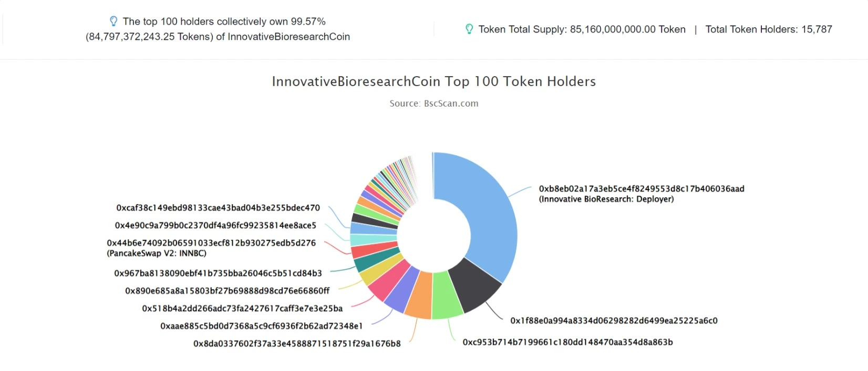Click the Total Token Holders: 15,787 text
The width and height of the screenshot is (868, 371).
[769, 29]
